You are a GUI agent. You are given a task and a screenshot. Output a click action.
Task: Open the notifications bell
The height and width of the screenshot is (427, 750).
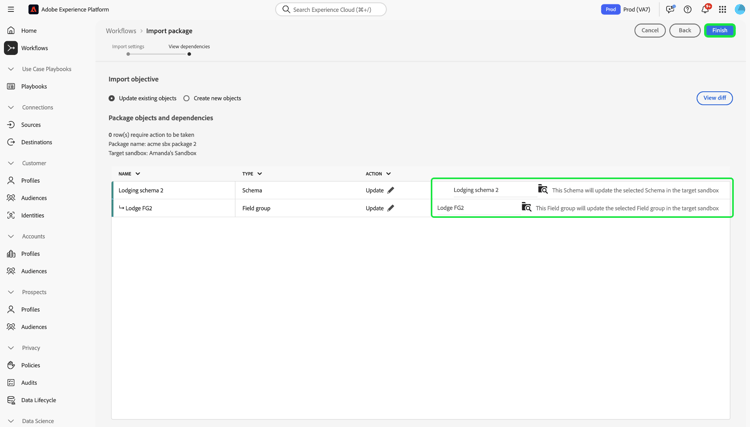[x=705, y=9]
